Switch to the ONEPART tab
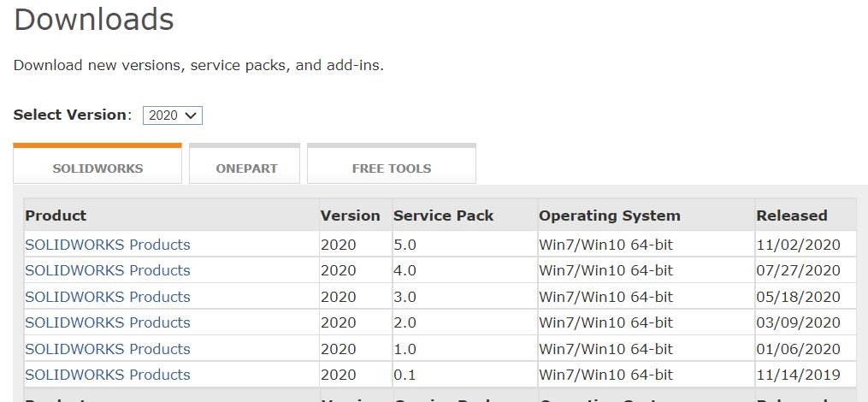The height and width of the screenshot is (402, 868). tap(246, 168)
